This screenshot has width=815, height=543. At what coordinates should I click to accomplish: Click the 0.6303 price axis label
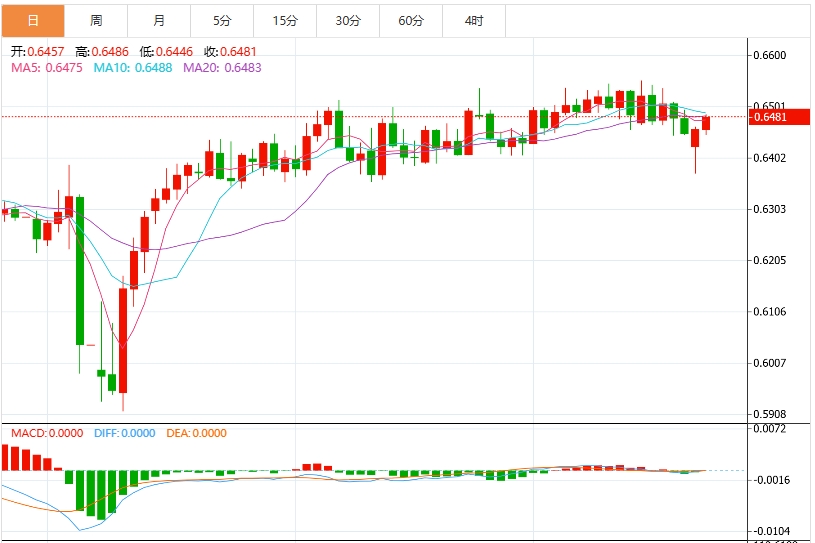pos(770,209)
